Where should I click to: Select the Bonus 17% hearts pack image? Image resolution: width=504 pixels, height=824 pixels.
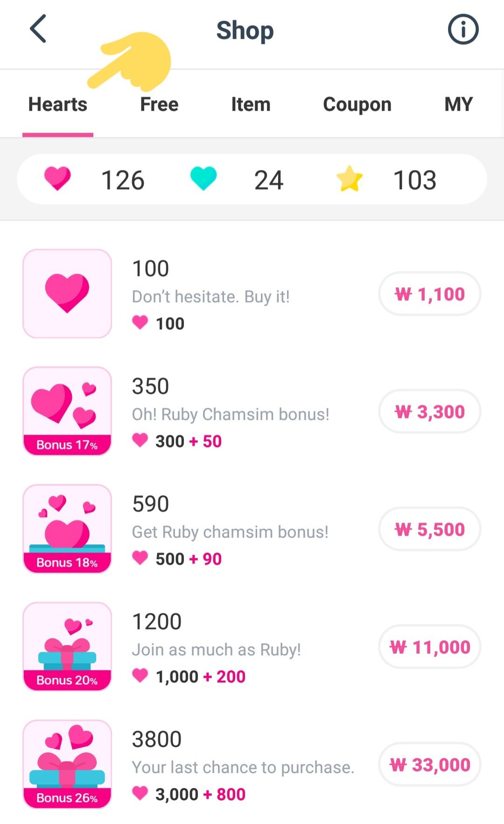(67, 411)
